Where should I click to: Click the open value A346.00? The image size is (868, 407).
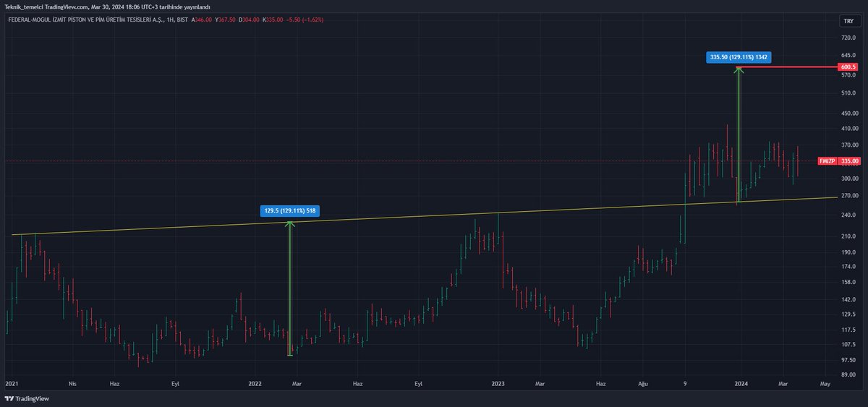click(x=203, y=20)
